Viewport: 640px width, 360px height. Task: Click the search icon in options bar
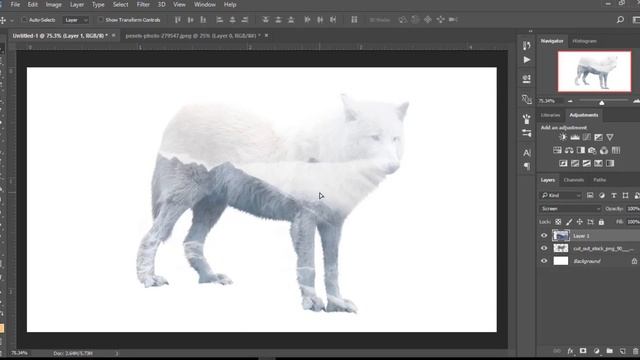pos(620,20)
